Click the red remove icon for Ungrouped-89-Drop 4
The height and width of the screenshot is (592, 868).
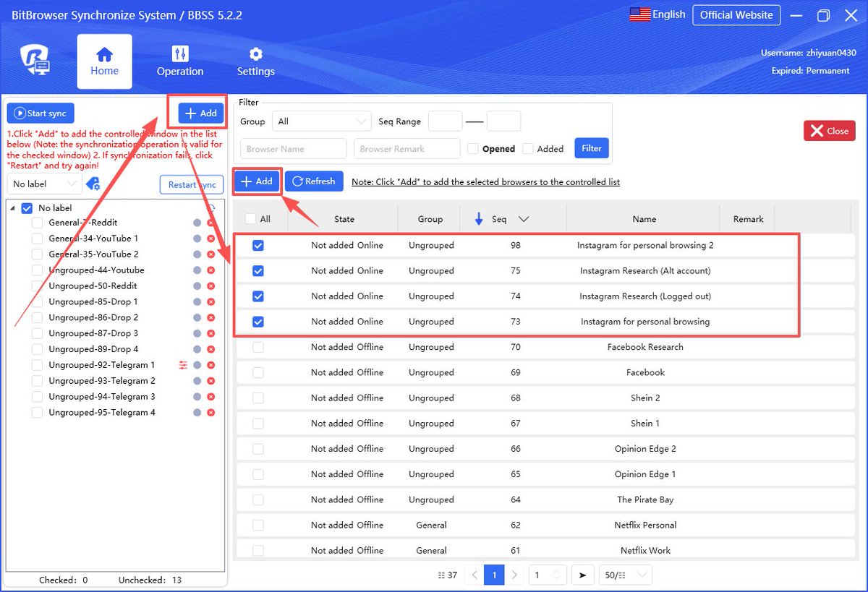tap(211, 349)
